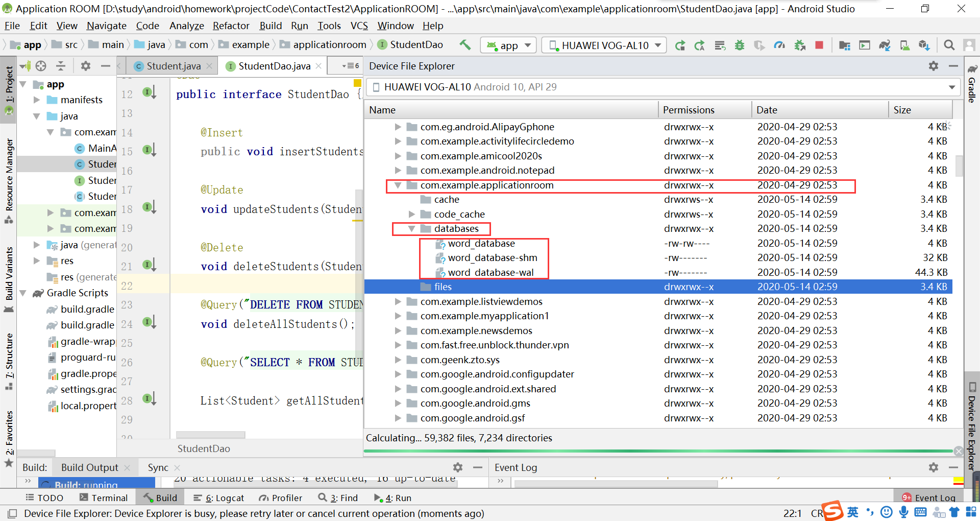Collapse the databases folder

click(x=411, y=229)
